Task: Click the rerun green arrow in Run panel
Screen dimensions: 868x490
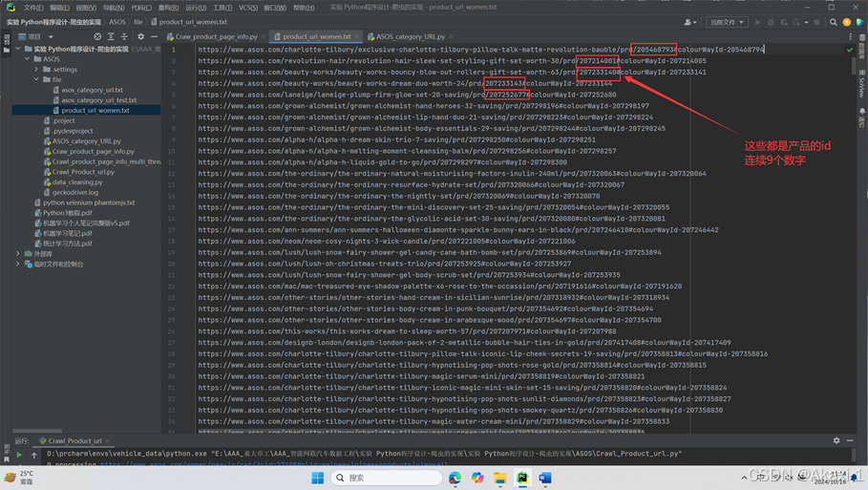Action: click(x=19, y=455)
